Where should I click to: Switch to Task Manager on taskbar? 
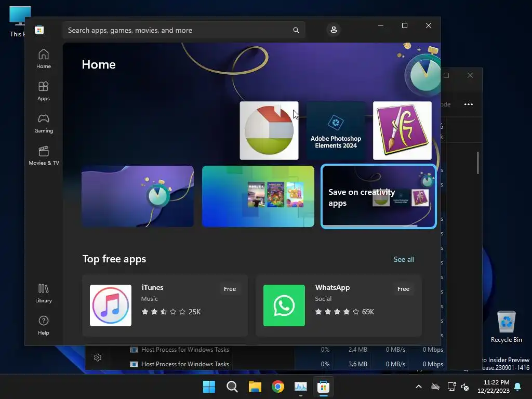(301, 387)
